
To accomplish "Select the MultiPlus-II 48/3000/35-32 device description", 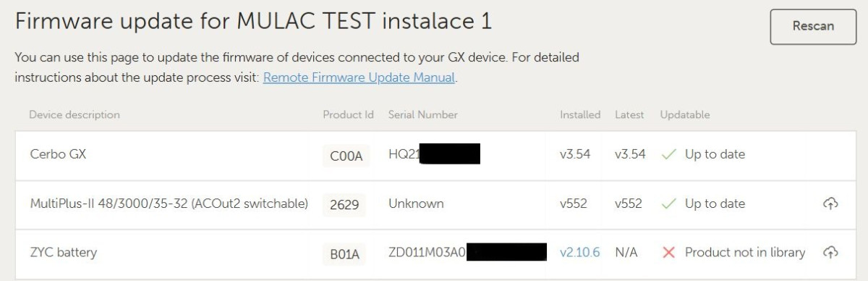I will (x=169, y=204).
